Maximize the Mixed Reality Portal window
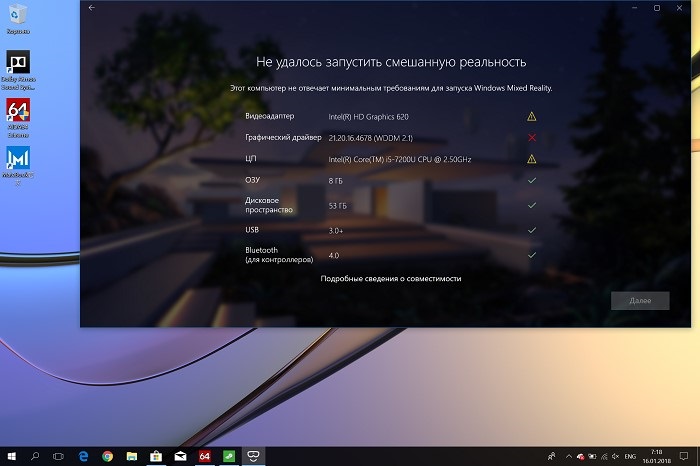 coord(657,8)
